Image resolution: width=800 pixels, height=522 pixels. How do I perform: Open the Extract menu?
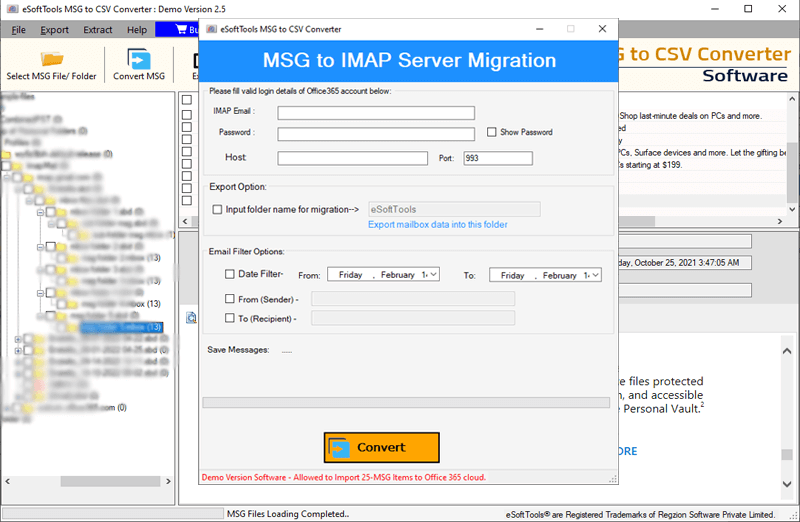[x=97, y=30]
